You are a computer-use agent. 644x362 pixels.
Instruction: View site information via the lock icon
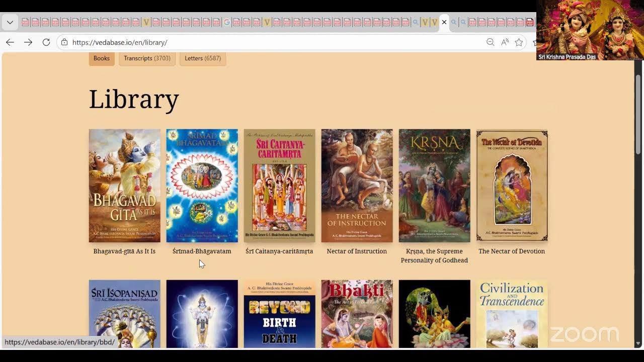pos(64,42)
